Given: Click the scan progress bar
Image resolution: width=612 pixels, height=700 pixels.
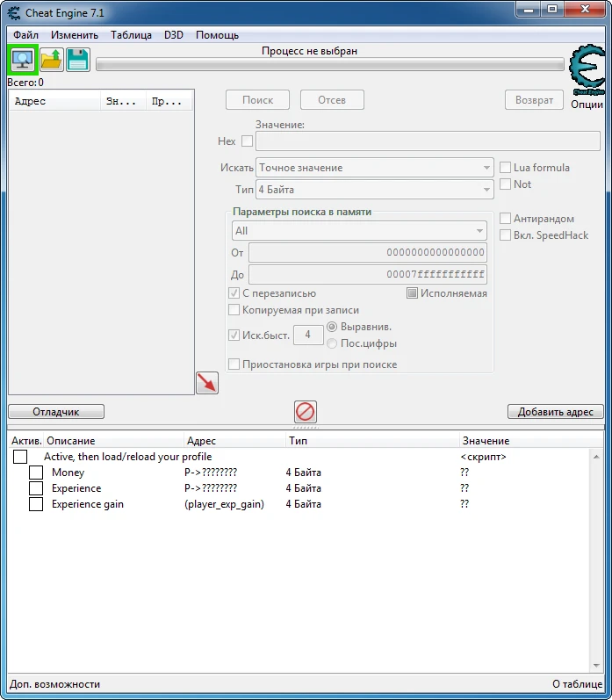Looking at the screenshot, I should point(330,65).
